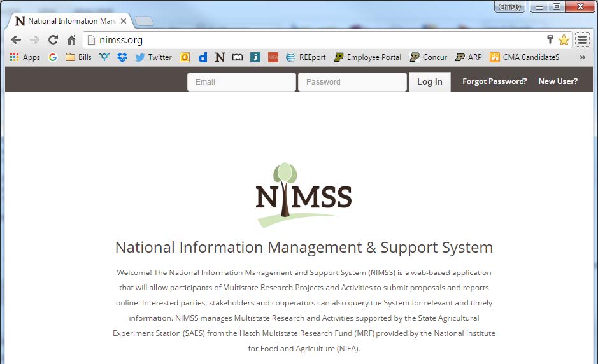Select the National Information Management tab

point(71,21)
